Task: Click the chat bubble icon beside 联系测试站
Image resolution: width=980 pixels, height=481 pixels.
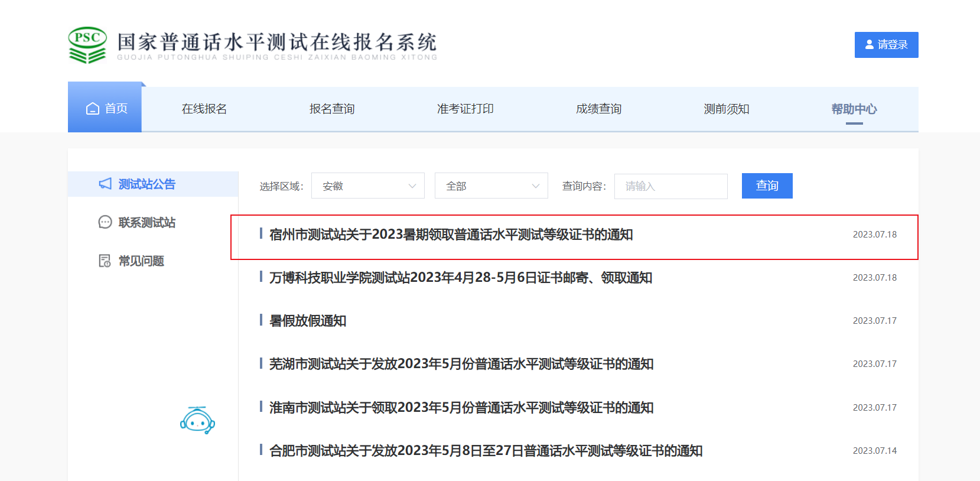Action: tap(105, 222)
